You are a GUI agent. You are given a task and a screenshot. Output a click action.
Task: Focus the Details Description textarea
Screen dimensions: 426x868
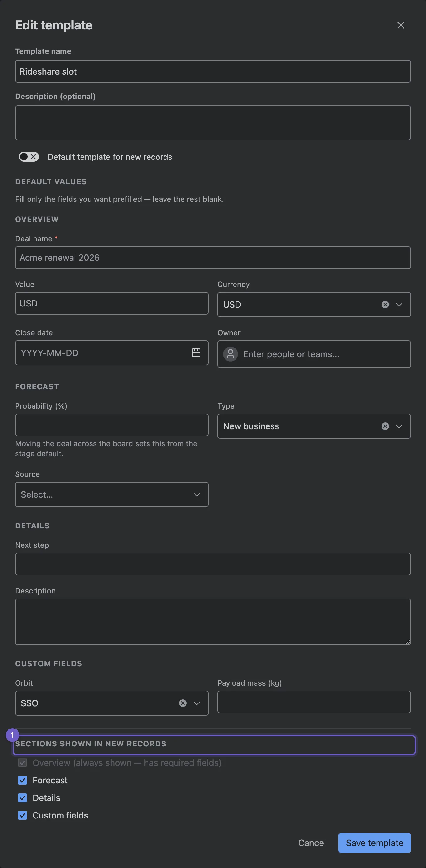213,621
